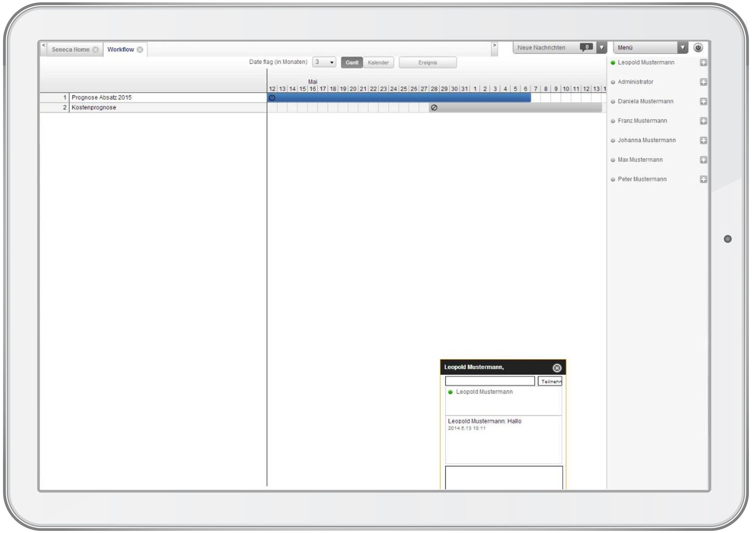Close the Workflow tab
Image resolution: width=756 pixels, height=533 pixels.
[140, 50]
